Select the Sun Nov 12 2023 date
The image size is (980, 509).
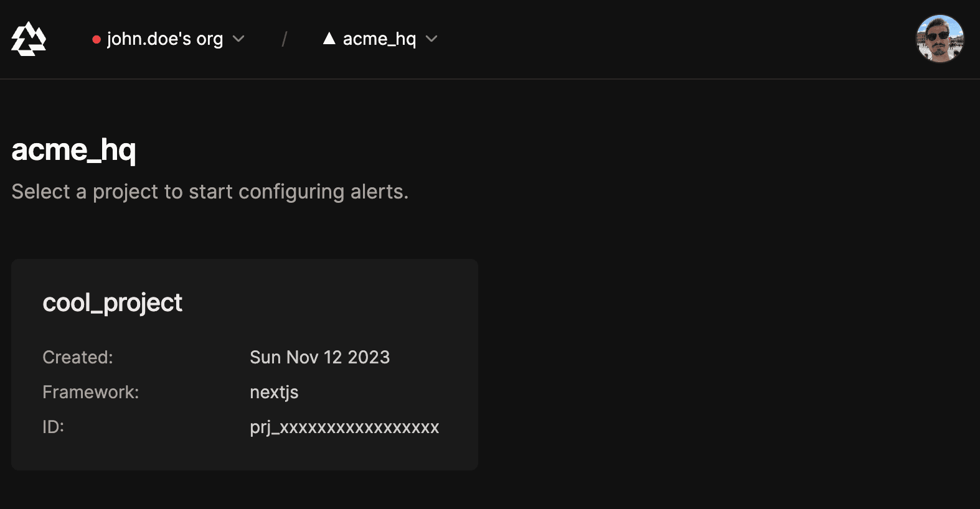pyautogui.click(x=320, y=357)
